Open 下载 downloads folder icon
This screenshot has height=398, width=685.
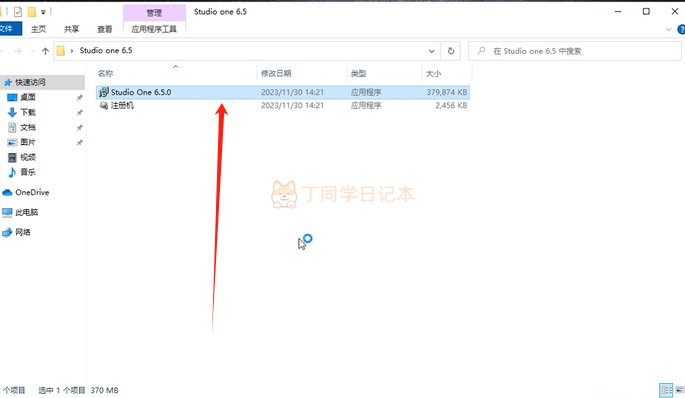(12, 112)
